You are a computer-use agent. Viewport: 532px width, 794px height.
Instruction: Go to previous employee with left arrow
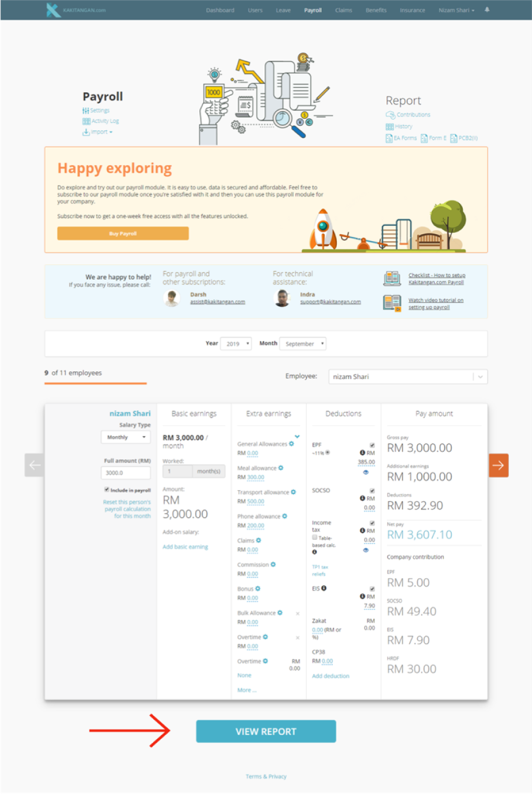point(34,465)
